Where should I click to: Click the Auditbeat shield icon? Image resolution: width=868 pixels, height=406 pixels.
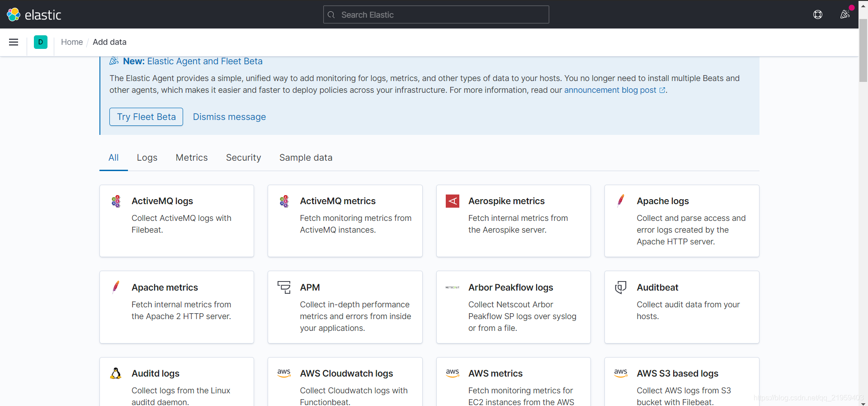(621, 287)
